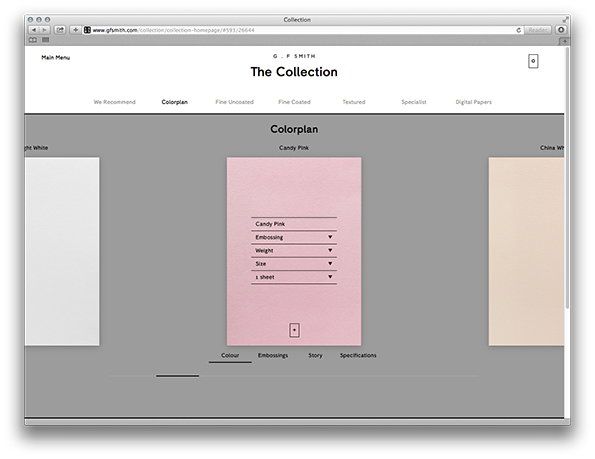This screenshot has height=459, width=595.
Task: Go back with the browser back arrow
Action: coord(34,30)
